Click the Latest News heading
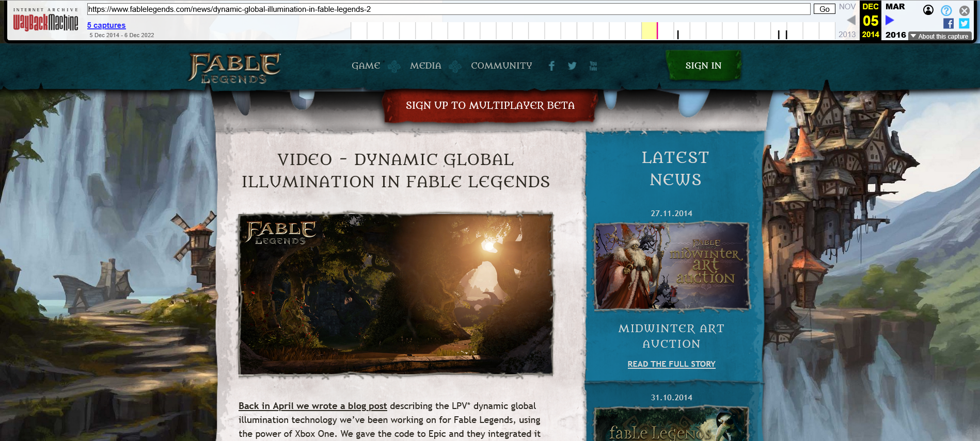 pyautogui.click(x=675, y=169)
